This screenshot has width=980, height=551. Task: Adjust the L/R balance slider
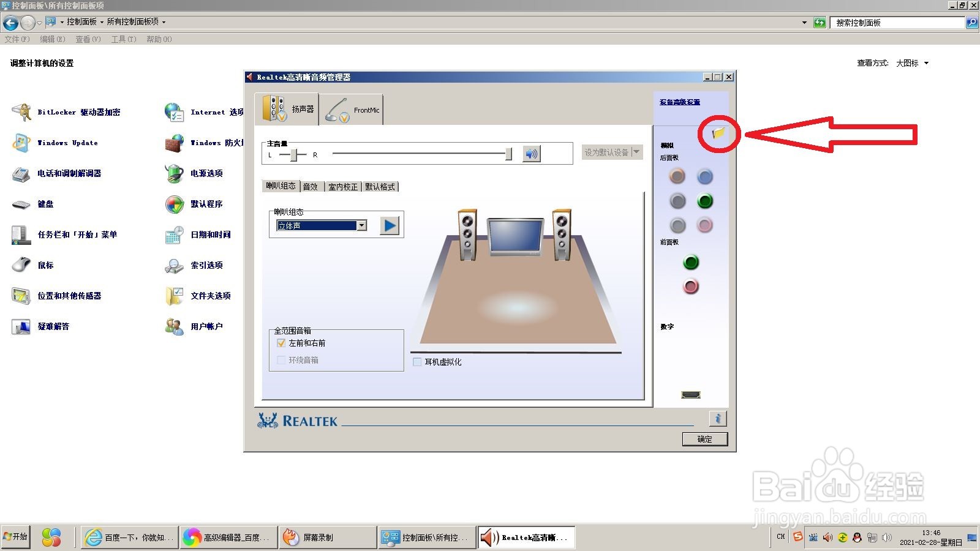(294, 155)
